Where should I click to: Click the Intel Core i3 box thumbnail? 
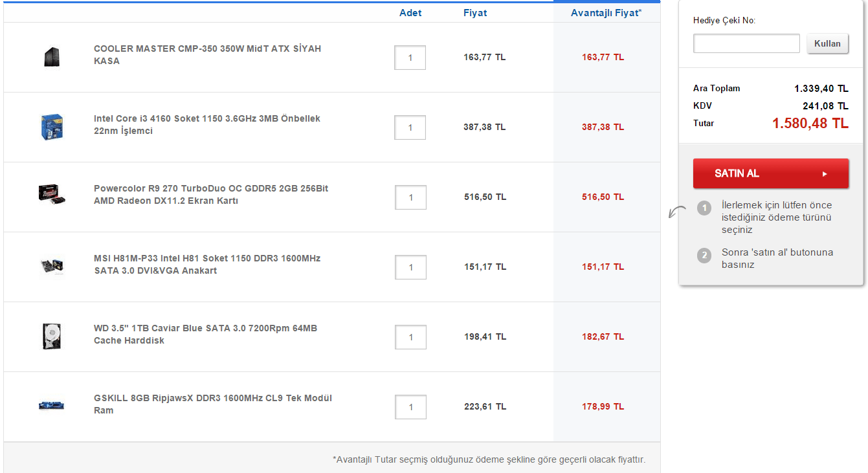[x=52, y=127]
